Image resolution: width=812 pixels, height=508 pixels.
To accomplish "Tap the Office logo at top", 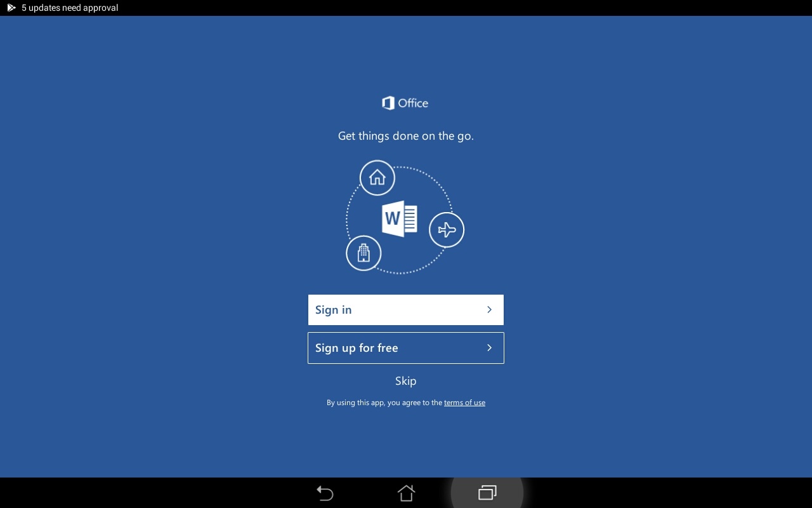I will tap(405, 103).
